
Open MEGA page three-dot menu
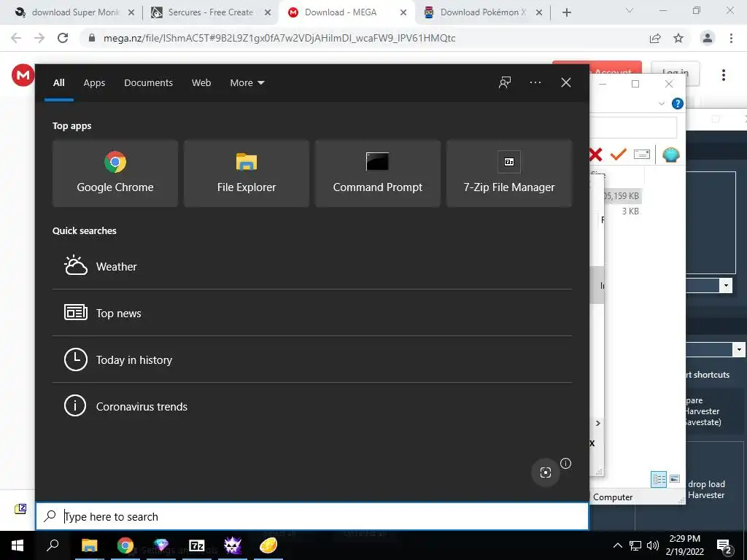click(723, 75)
